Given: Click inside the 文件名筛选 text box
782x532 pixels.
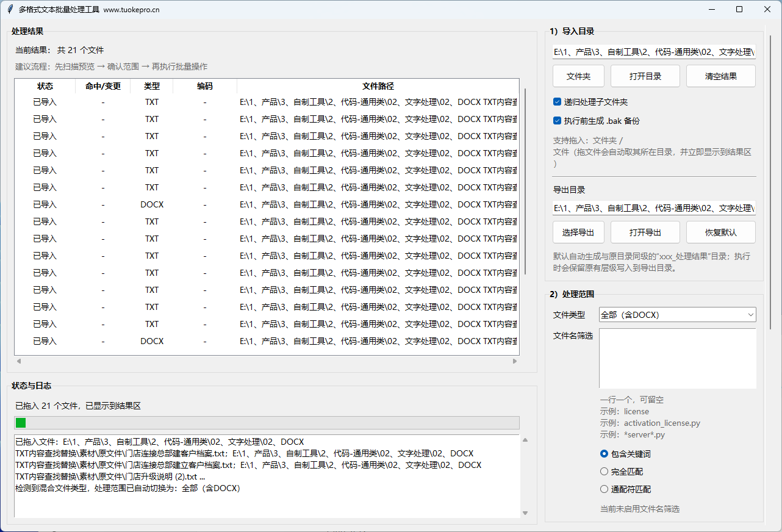Looking at the screenshot, I should pos(677,358).
